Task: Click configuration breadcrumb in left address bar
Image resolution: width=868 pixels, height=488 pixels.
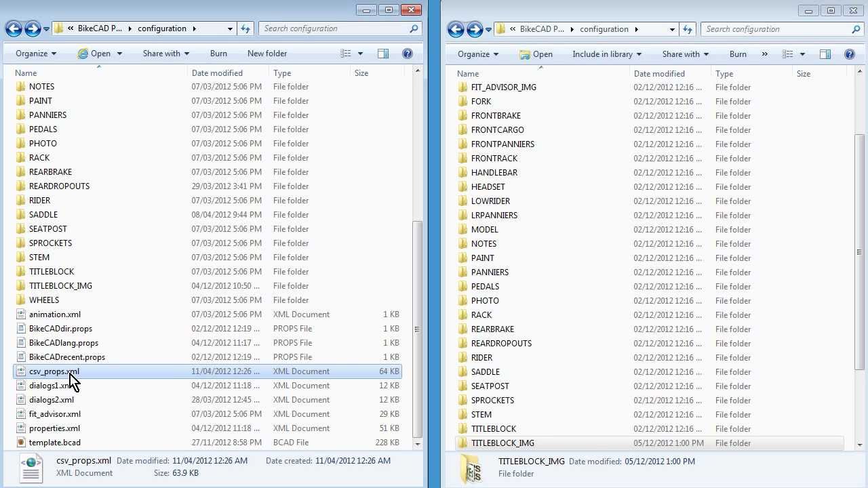Action: pos(162,28)
